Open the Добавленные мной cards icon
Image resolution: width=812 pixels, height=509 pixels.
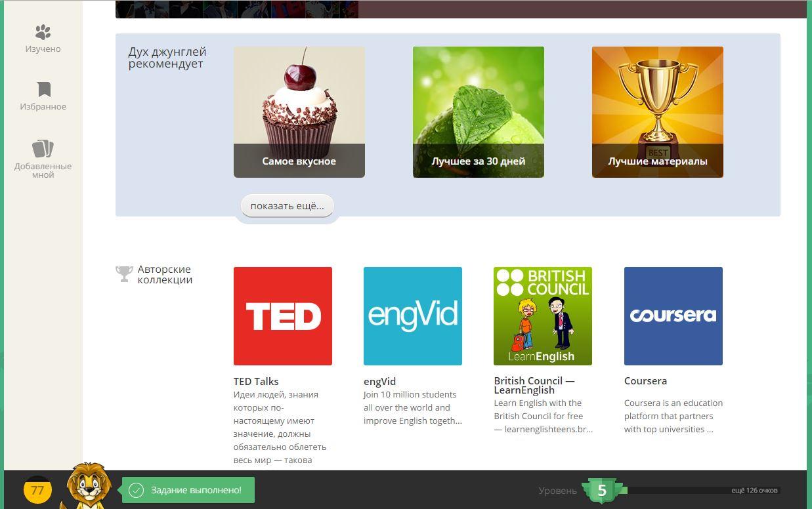tap(43, 148)
